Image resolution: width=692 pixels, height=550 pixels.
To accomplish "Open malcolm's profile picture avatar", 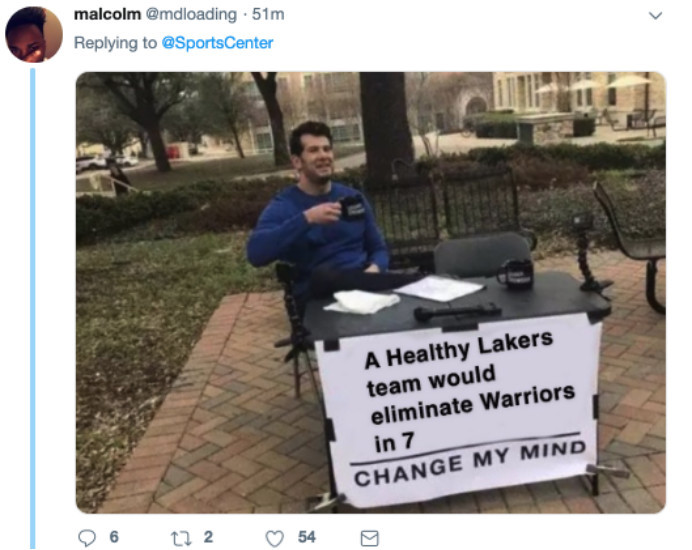I will coord(34,34).
